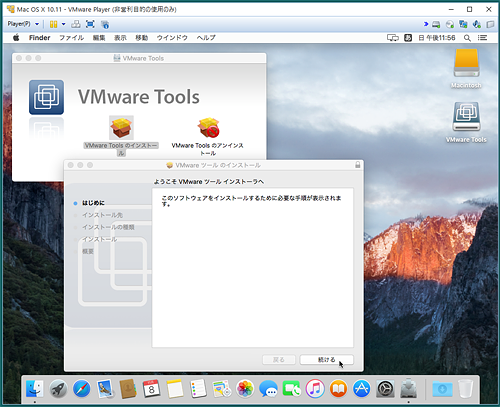Screen dimensions: 500x407
Task: Click the message log icon at toolbar right
Action: tap(490, 24)
